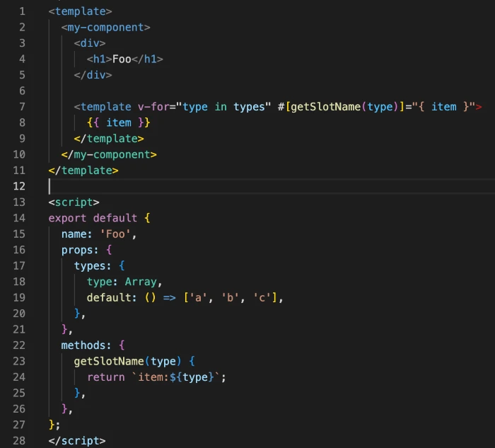Click the props key on line 16
This screenshot has height=448, width=495.
tap(77, 250)
